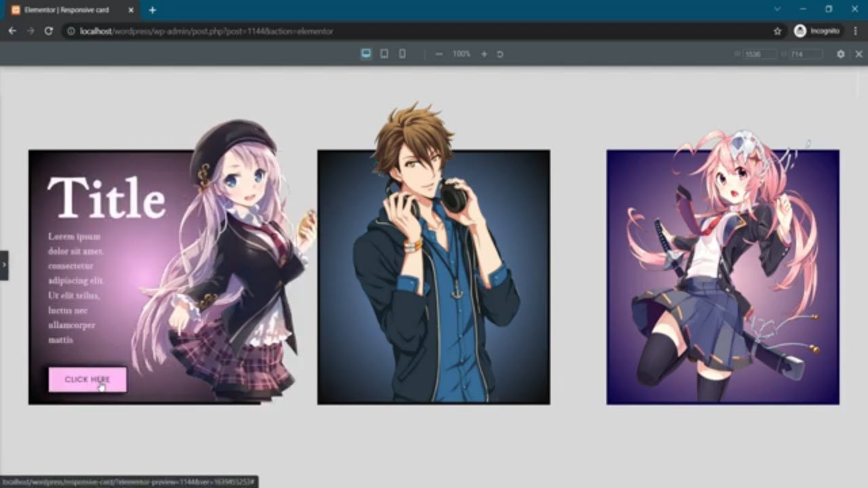The image size is (868, 488).
Task: Open the browser three-dot menu
Action: click(856, 31)
